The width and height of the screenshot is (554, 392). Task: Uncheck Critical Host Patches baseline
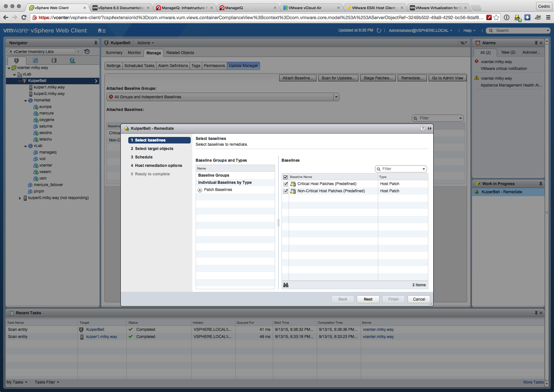286,184
